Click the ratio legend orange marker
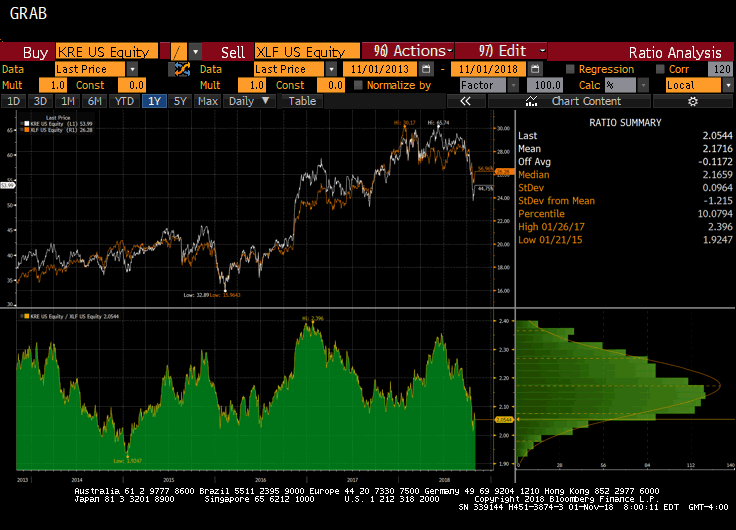This screenshot has height=530, width=736. click(x=27, y=316)
